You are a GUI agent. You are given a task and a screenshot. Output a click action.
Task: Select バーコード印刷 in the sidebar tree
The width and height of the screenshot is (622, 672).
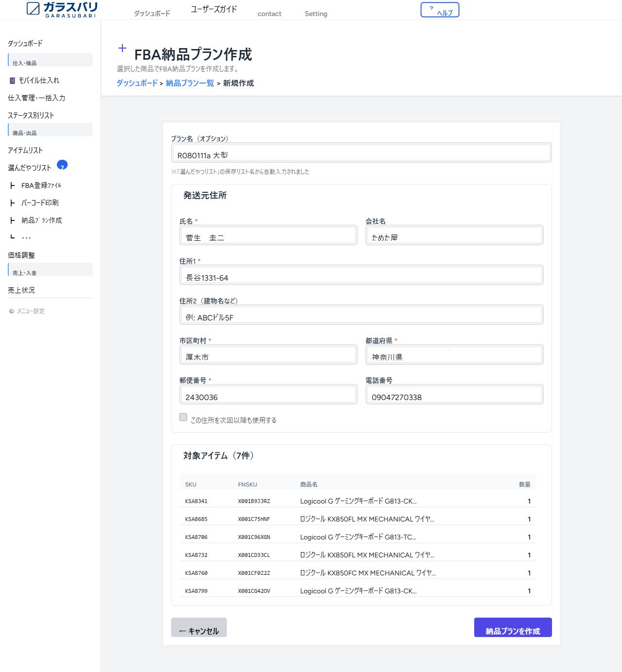click(40, 203)
